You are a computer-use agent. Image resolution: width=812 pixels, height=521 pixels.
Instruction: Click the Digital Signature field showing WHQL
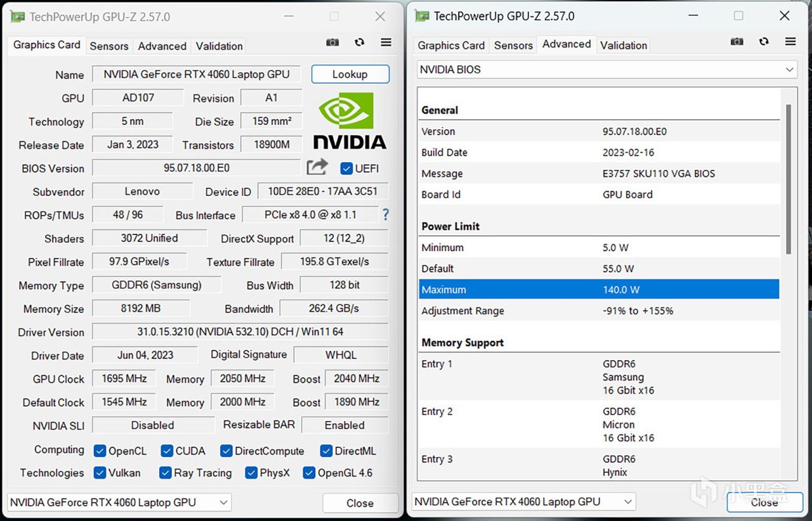(x=341, y=355)
